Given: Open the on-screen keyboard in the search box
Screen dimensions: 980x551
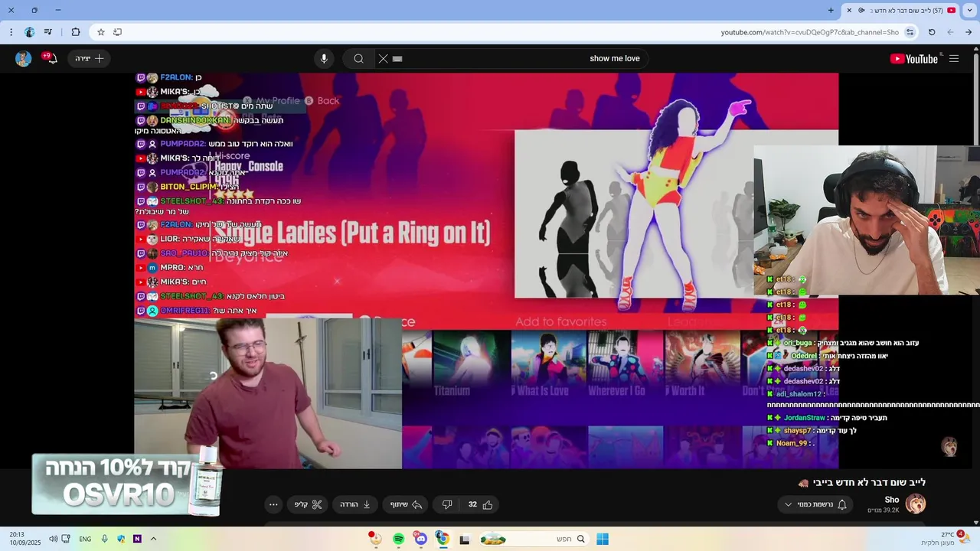Looking at the screenshot, I should click(397, 59).
